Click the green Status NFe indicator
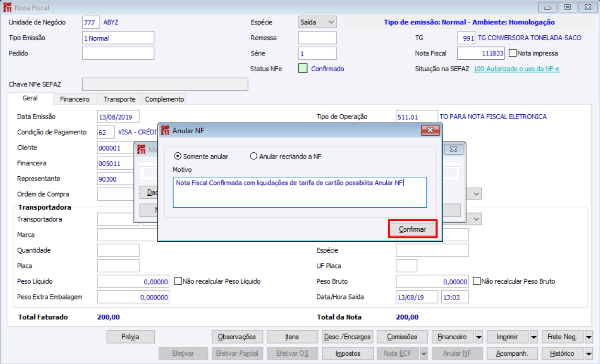600x364 pixels. tap(303, 69)
